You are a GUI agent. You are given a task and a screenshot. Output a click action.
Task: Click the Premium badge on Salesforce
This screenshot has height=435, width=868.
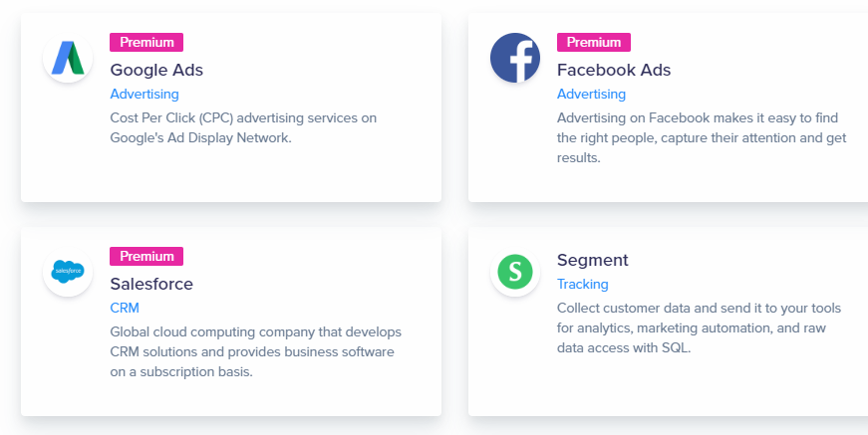click(146, 256)
